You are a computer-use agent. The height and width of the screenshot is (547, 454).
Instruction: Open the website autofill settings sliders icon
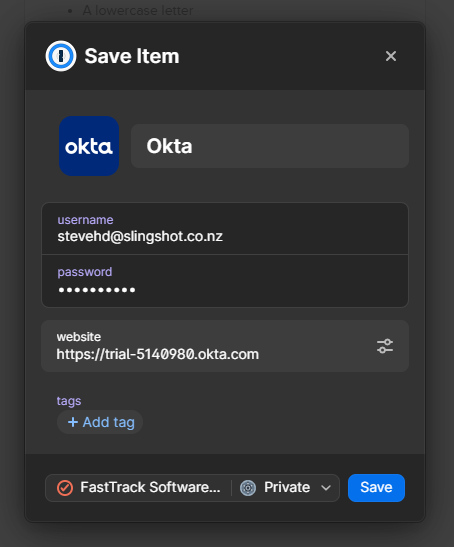click(385, 346)
